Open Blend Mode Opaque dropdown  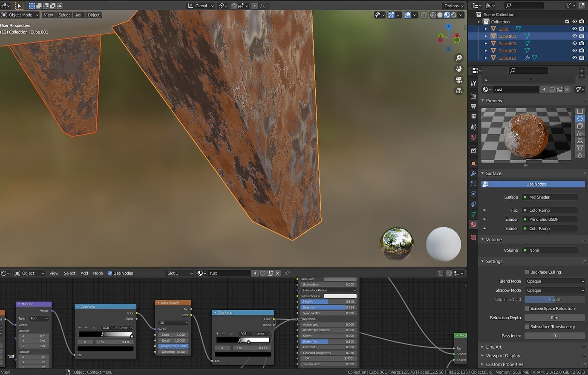point(555,281)
